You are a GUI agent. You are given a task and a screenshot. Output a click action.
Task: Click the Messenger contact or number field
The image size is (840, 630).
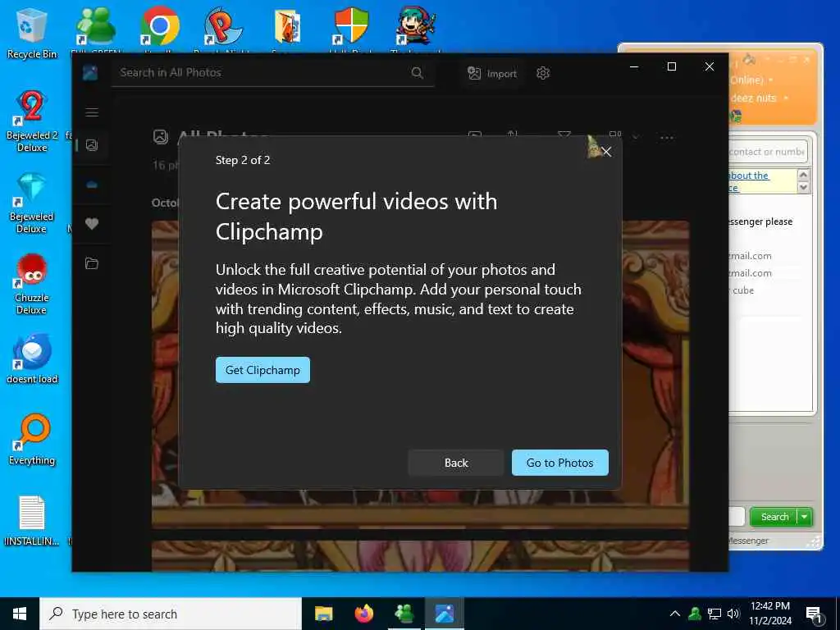768,152
